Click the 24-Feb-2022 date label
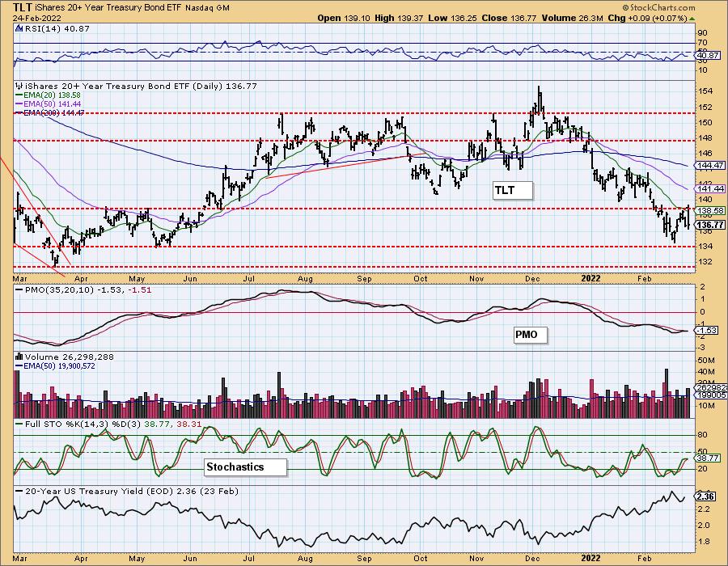 click(36, 19)
